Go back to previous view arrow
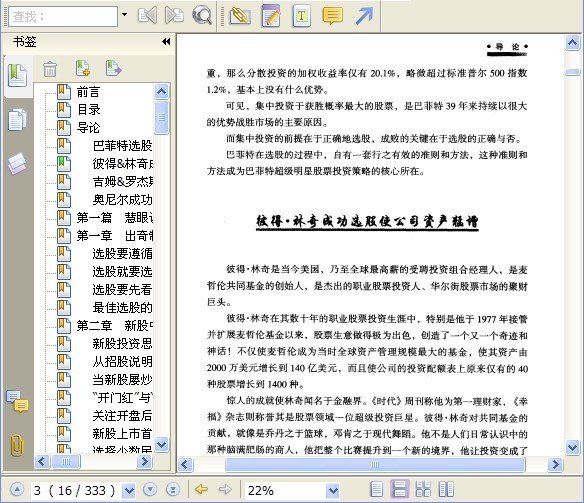The width and height of the screenshot is (584, 503). pos(201,489)
